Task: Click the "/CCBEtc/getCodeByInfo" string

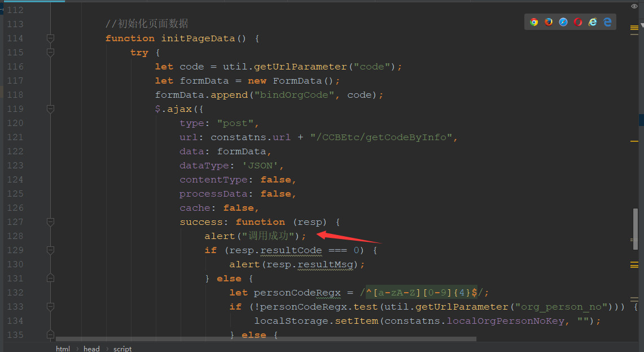Action: (381, 137)
